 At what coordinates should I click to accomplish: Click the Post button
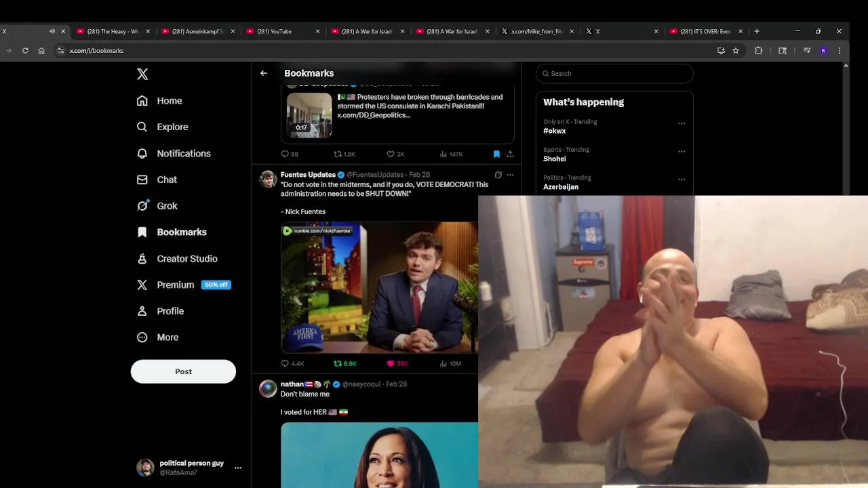pyautogui.click(x=183, y=371)
